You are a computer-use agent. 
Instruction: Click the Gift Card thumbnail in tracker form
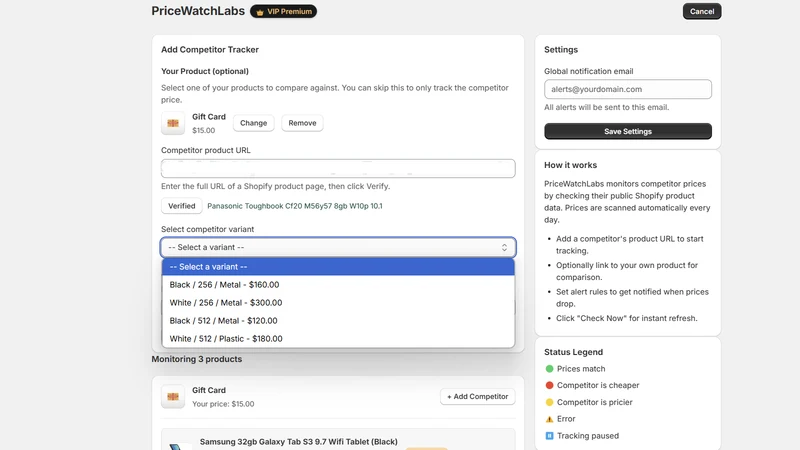pos(173,123)
